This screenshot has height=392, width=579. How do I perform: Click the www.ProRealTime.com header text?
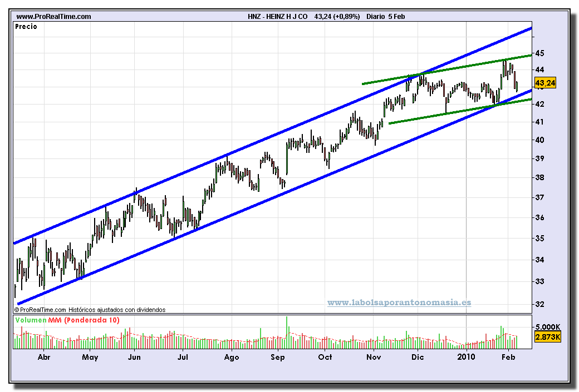point(53,17)
